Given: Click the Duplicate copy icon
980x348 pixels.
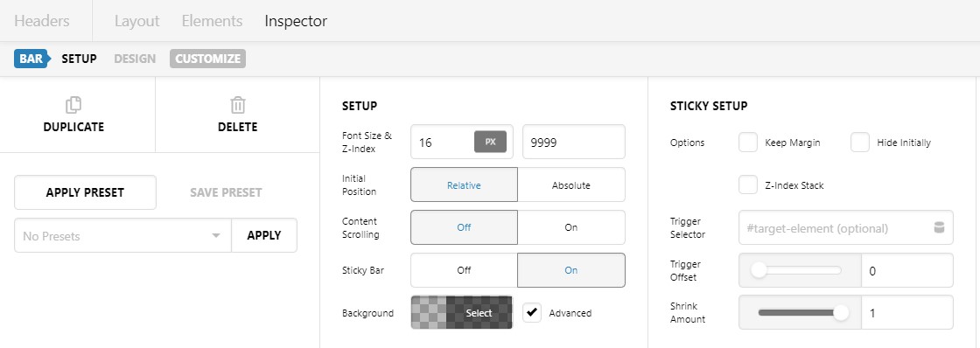Looking at the screenshot, I should coord(73,104).
